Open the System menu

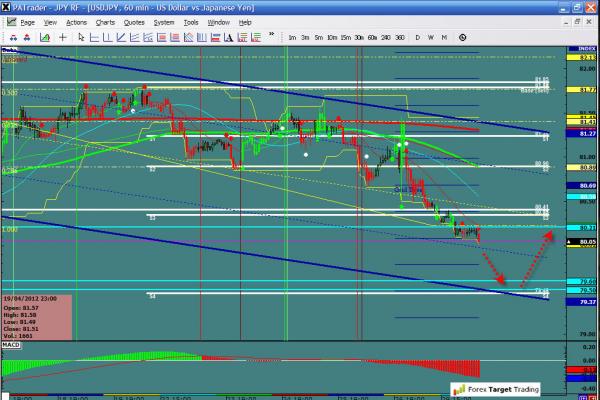pyautogui.click(x=163, y=21)
